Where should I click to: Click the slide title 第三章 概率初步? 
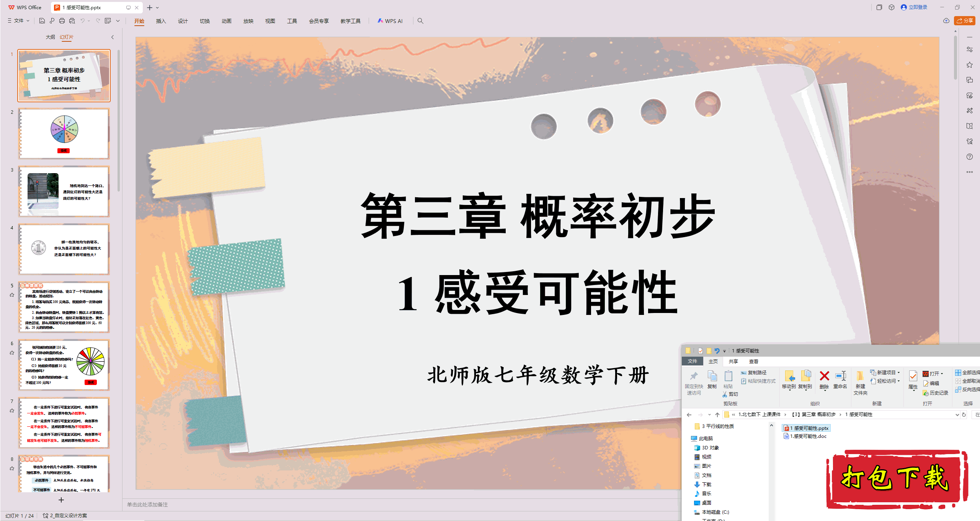coord(537,216)
